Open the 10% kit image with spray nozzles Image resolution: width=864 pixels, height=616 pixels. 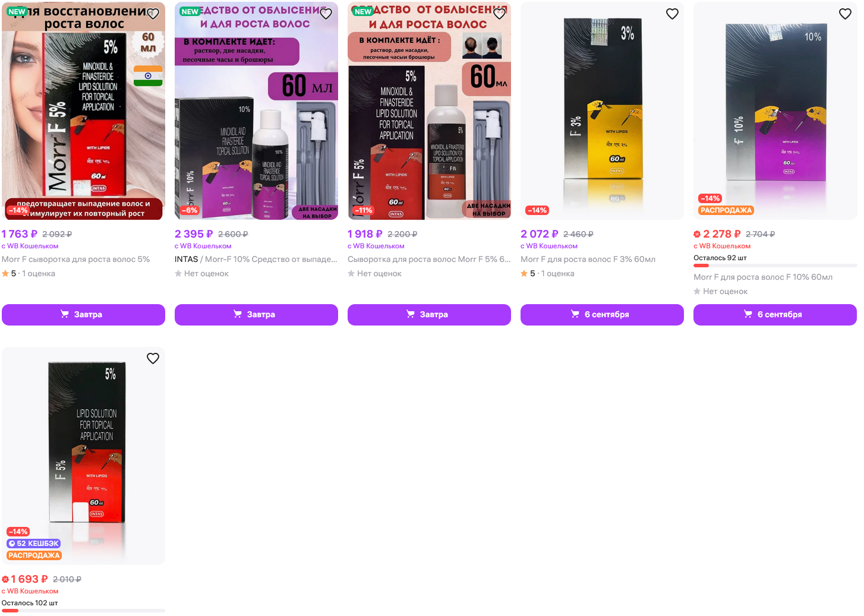(x=256, y=110)
